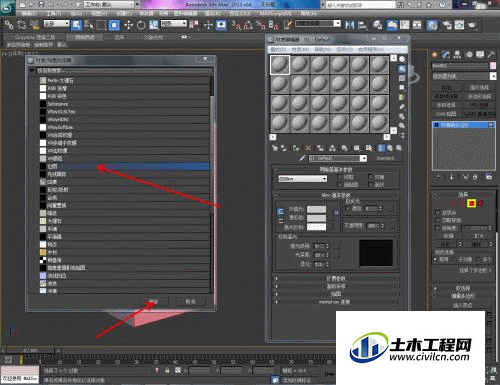Enable 双面 two-sided checkbox
500x385 pixels.
[376, 177]
